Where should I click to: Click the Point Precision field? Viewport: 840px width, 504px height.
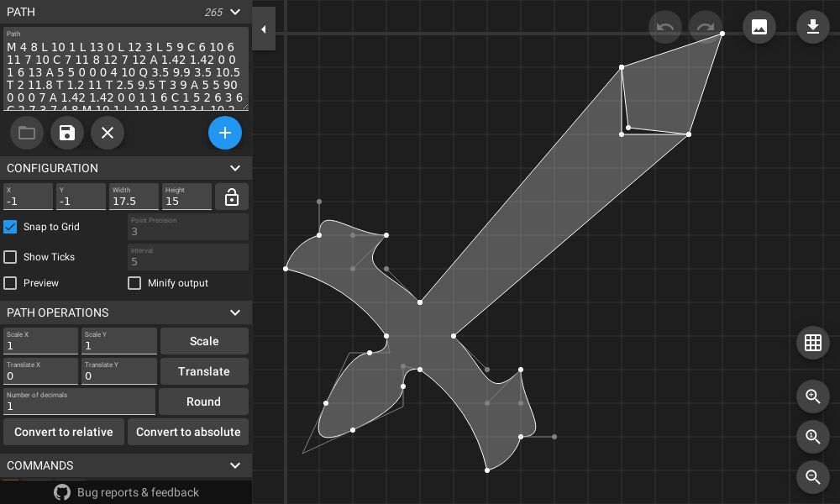[188, 227]
